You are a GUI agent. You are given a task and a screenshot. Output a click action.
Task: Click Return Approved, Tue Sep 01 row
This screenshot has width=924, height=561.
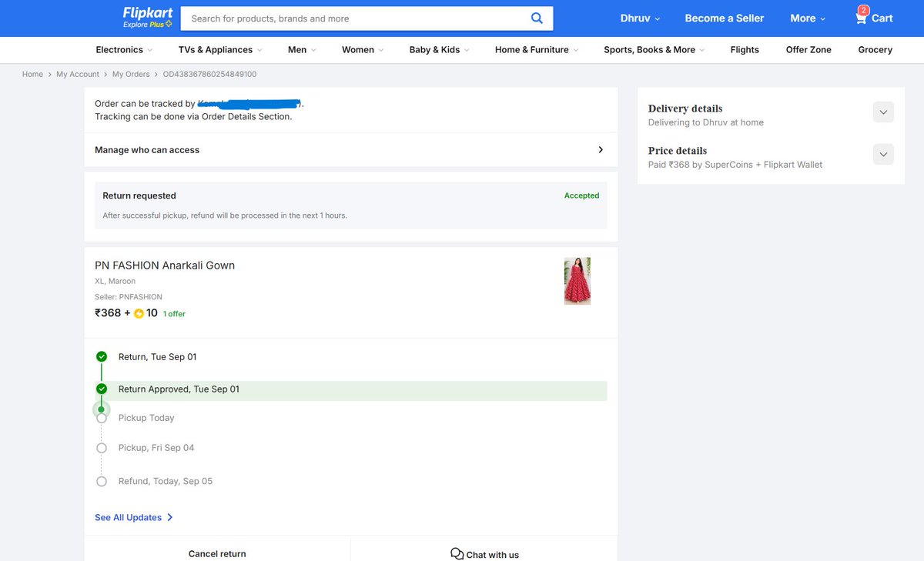(x=351, y=389)
